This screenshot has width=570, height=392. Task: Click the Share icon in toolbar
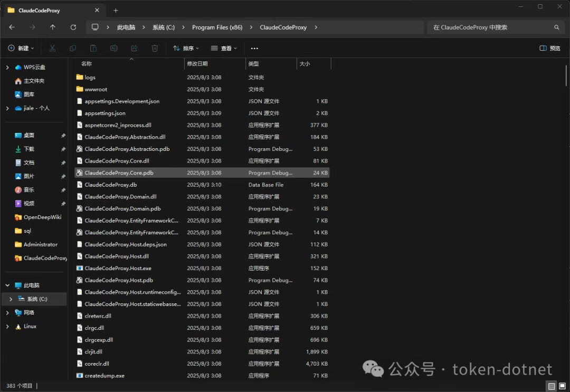134,49
